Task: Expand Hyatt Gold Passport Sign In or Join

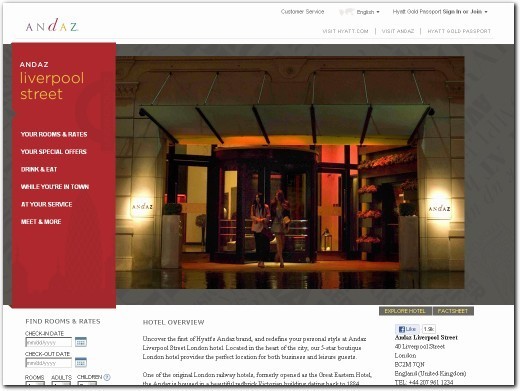Action: 440,12
